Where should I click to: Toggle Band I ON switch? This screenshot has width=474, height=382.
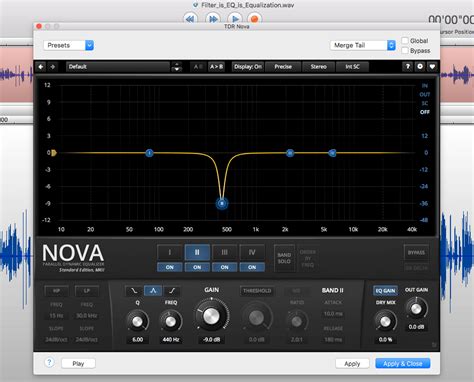point(170,267)
